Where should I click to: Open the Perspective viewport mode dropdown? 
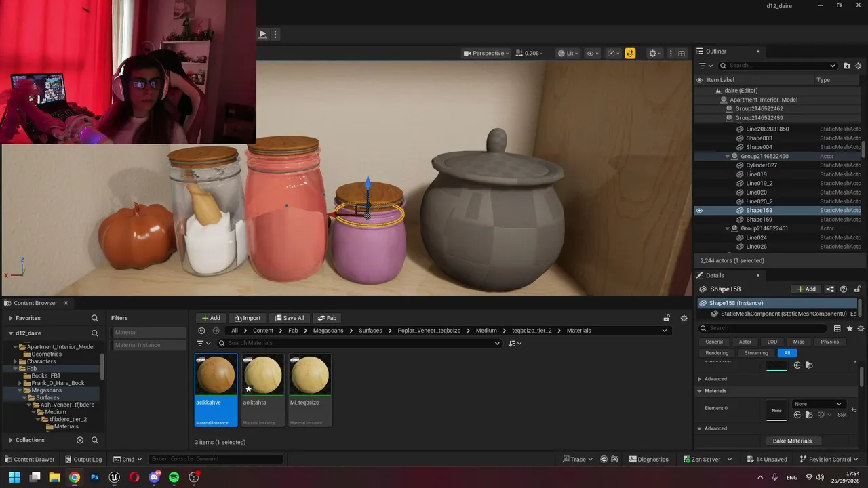(x=486, y=53)
